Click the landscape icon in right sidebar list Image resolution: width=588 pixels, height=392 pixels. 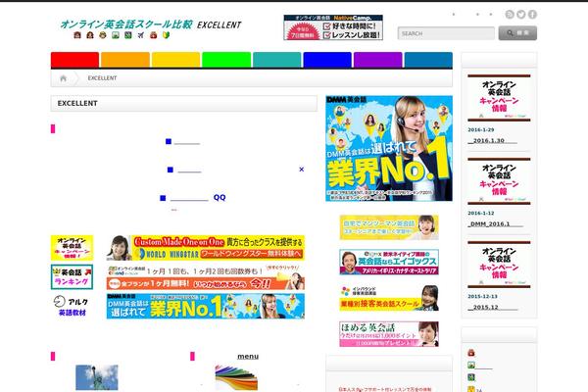471,365
